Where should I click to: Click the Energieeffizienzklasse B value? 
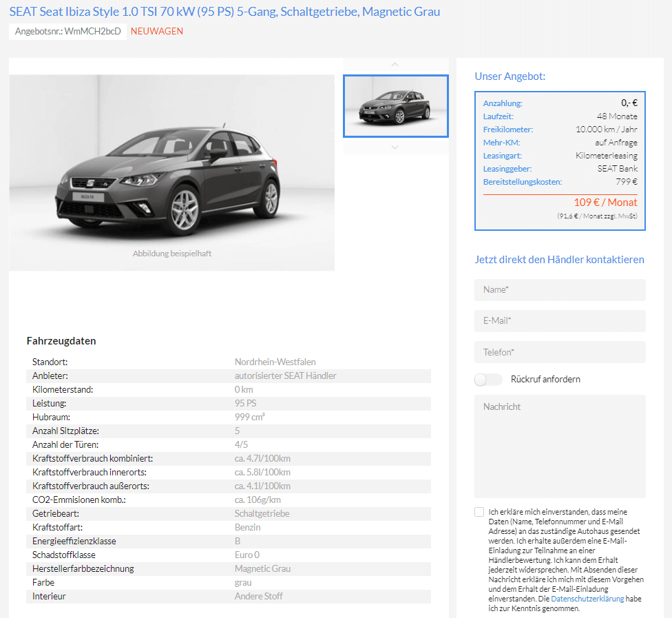coord(238,542)
